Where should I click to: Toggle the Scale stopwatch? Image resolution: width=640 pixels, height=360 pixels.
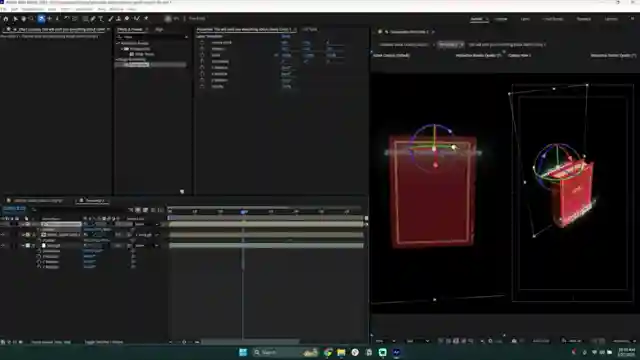[x=202, y=55]
